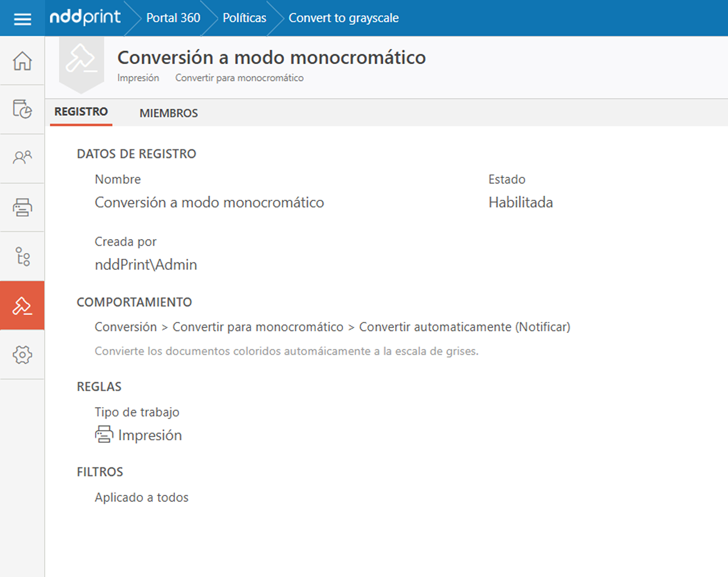Click the printer icon beside Impresión

click(104, 434)
